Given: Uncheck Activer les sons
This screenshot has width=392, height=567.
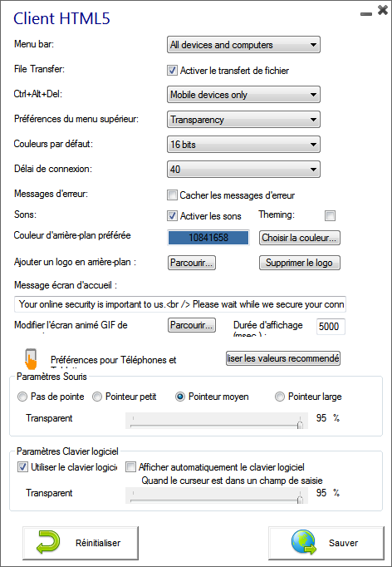Looking at the screenshot, I should coord(173,216).
